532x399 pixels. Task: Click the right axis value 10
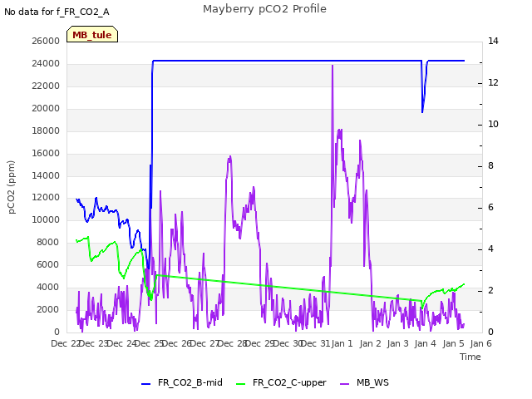point(493,124)
